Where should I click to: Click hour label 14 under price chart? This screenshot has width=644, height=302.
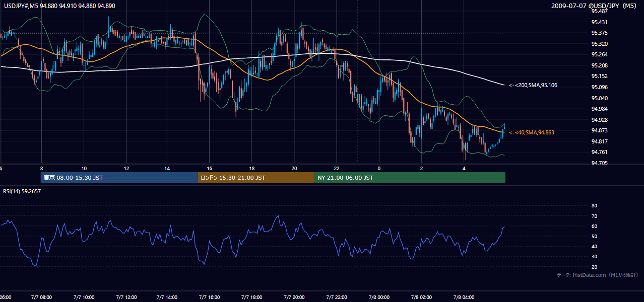[167, 168]
